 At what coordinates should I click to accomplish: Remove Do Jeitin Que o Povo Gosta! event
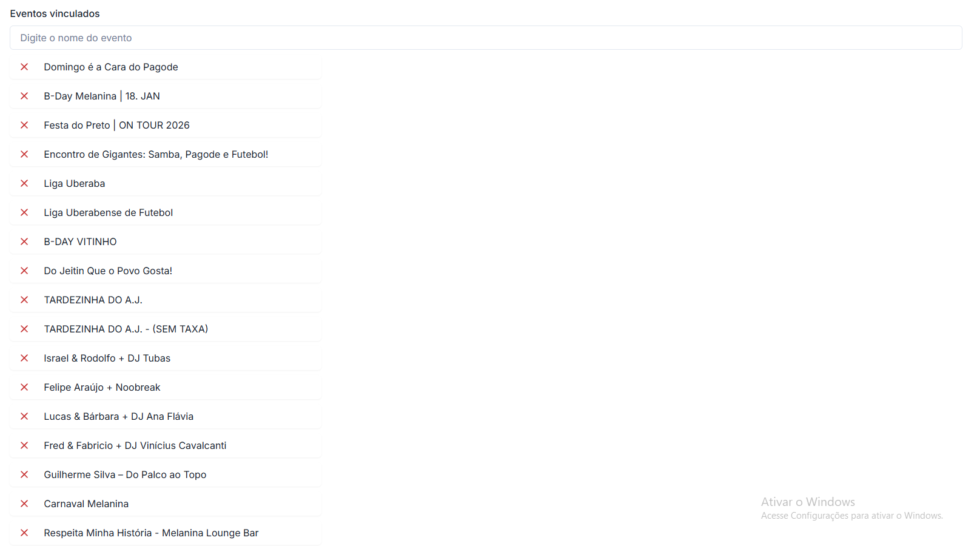pos(24,271)
